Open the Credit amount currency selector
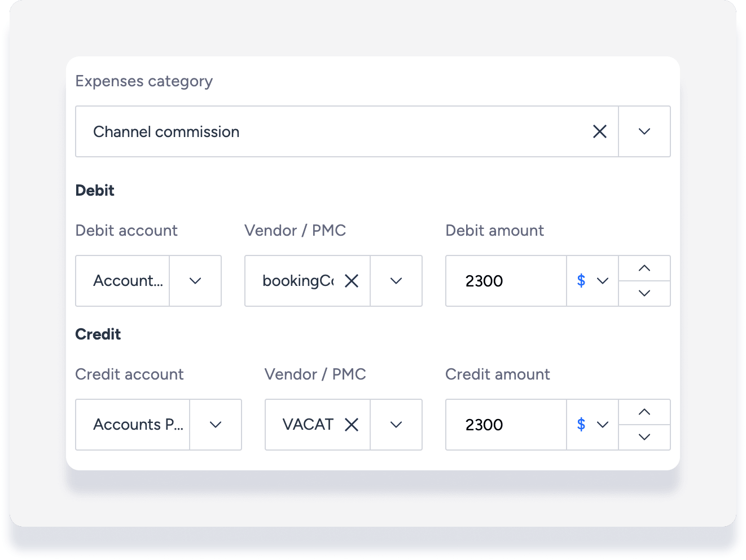The image size is (746, 560). [x=593, y=425]
